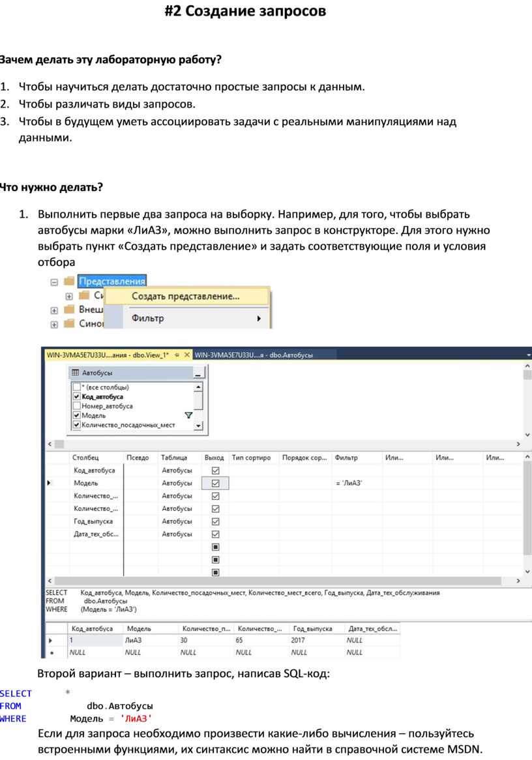The width and height of the screenshot is (532, 760).
Task: Click the Код_автобуса results column header
Action: click(95, 628)
